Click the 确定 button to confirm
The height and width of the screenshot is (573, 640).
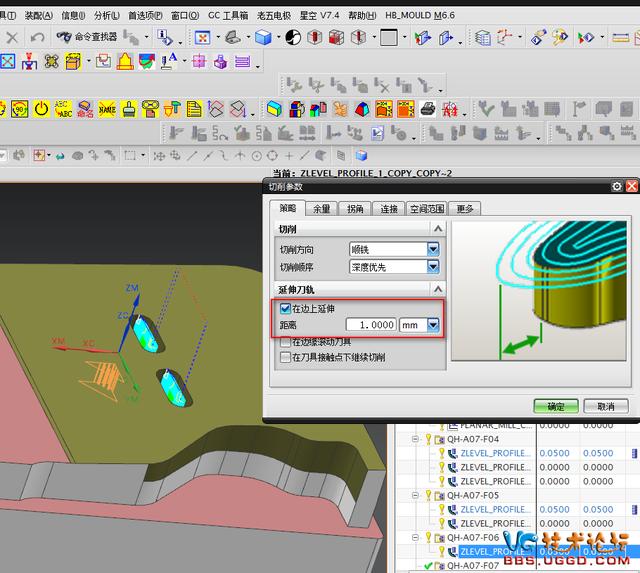555,406
